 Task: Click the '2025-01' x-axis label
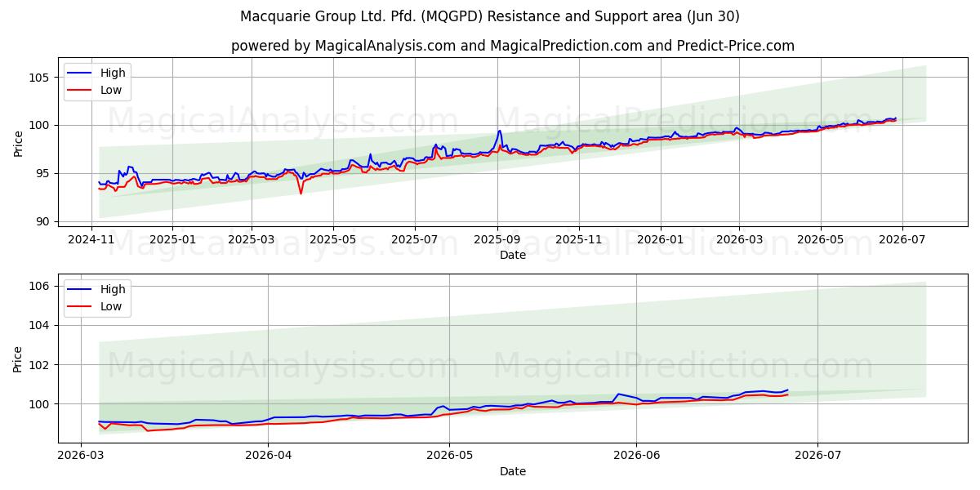pyautogui.click(x=172, y=240)
